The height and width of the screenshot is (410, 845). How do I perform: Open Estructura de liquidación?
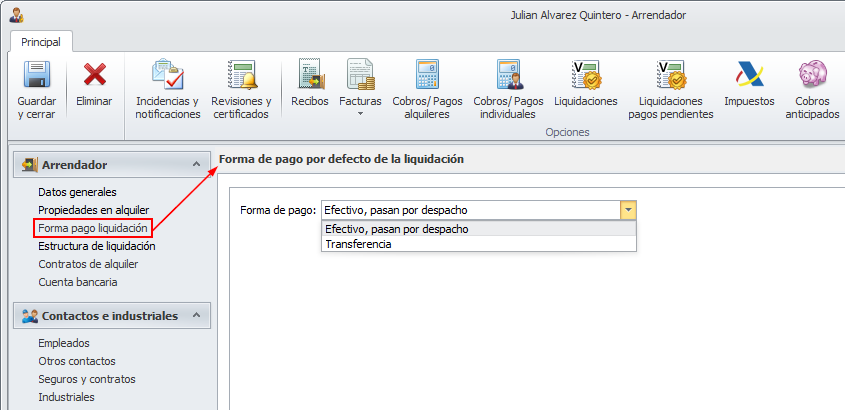coord(97,246)
